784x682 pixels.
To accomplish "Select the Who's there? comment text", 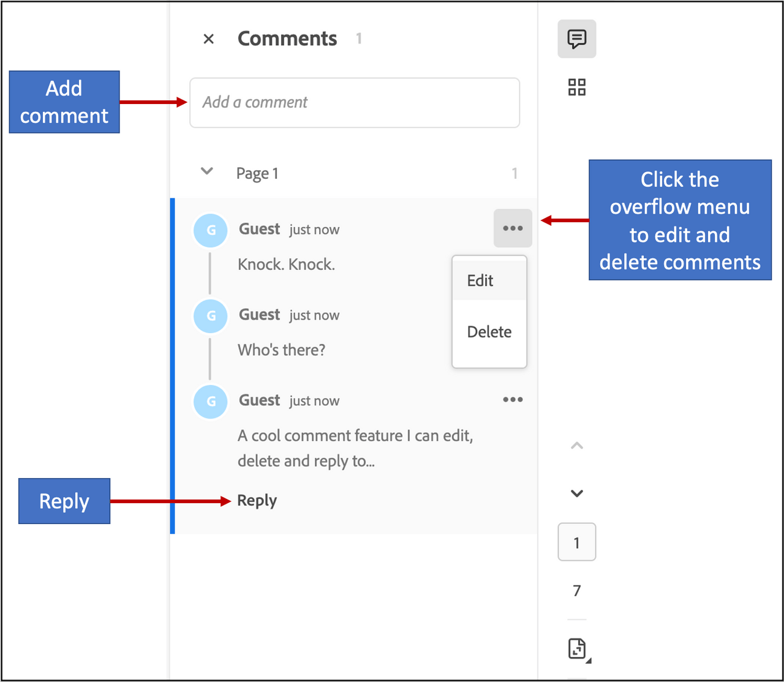I will [x=282, y=350].
